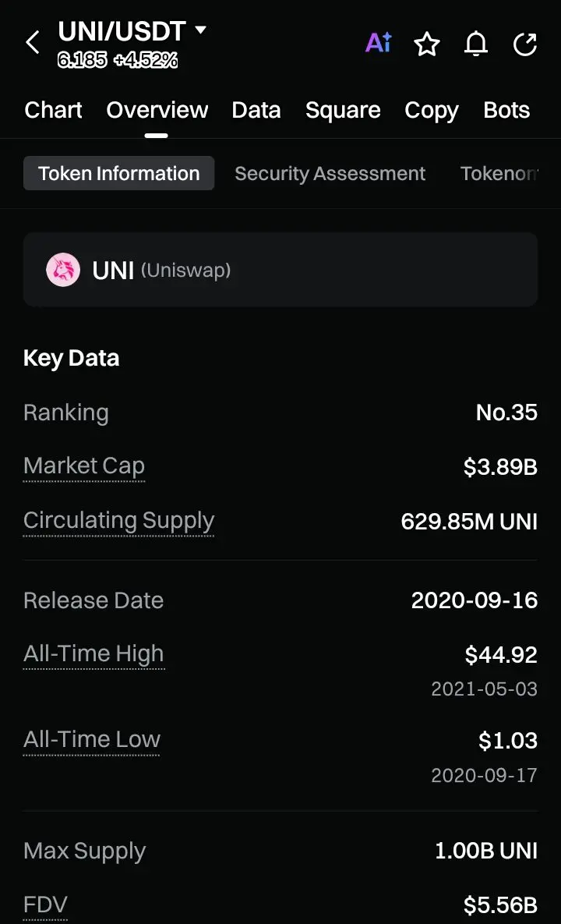The image size is (561, 924).
Task: Switch to the Bots tab
Action: point(506,110)
